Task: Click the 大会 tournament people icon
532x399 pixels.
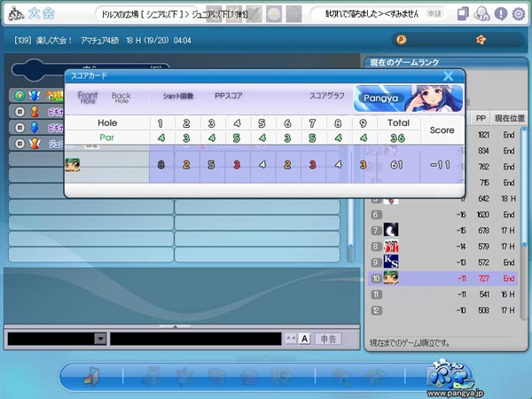Action: pyautogui.click(x=16, y=13)
